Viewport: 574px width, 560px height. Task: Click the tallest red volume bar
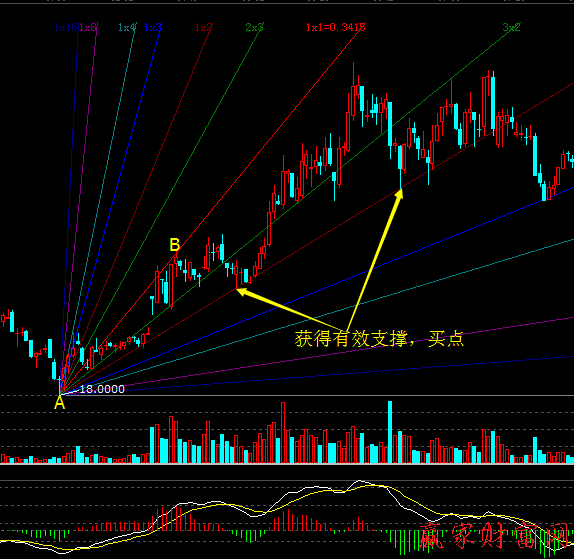coord(283,433)
